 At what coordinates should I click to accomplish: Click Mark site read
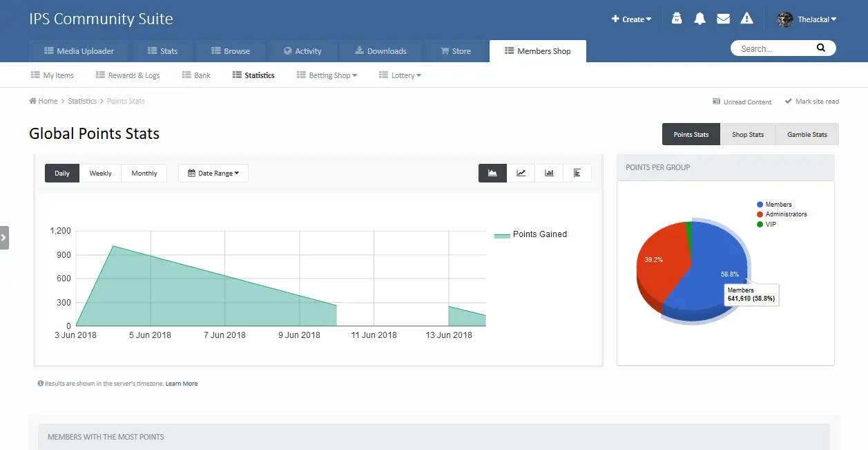(x=812, y=102)
